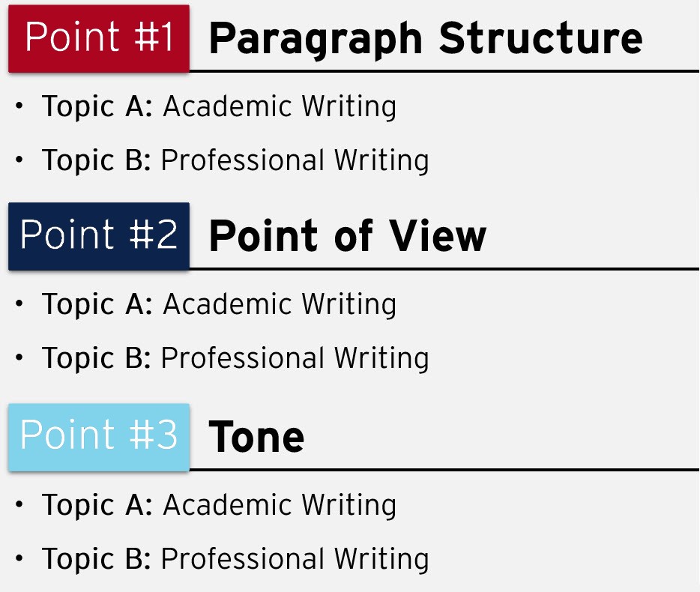The image size is (700, 592).
Task: Click "Professional Writing" under Paragraph Structure
Action: click(x=295, y=160)
